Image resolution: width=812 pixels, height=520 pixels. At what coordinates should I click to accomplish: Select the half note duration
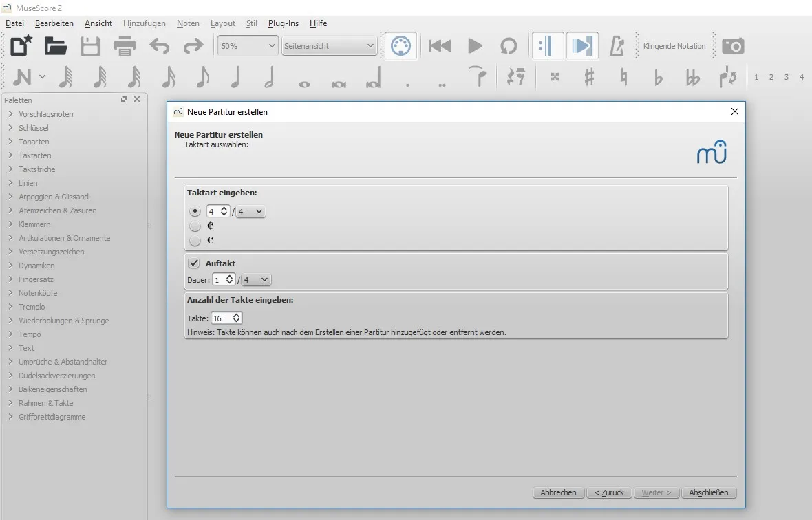point(269,77)
